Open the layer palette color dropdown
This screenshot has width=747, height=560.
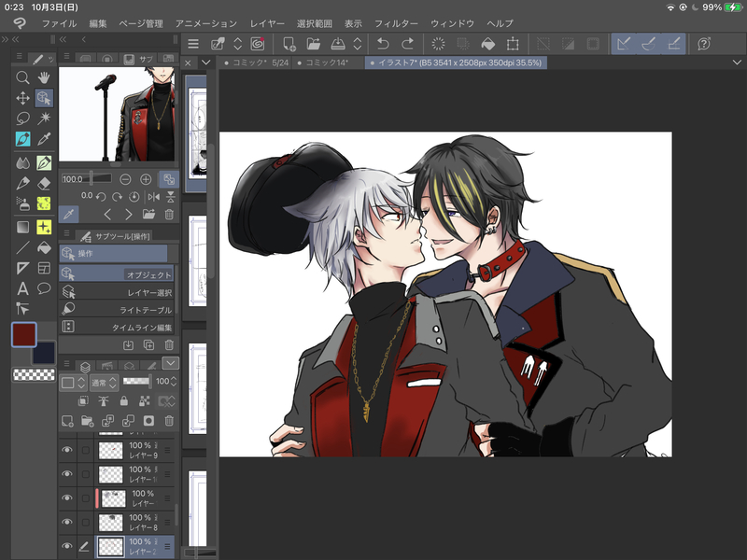pyautogui.click(x=73, y=383)
